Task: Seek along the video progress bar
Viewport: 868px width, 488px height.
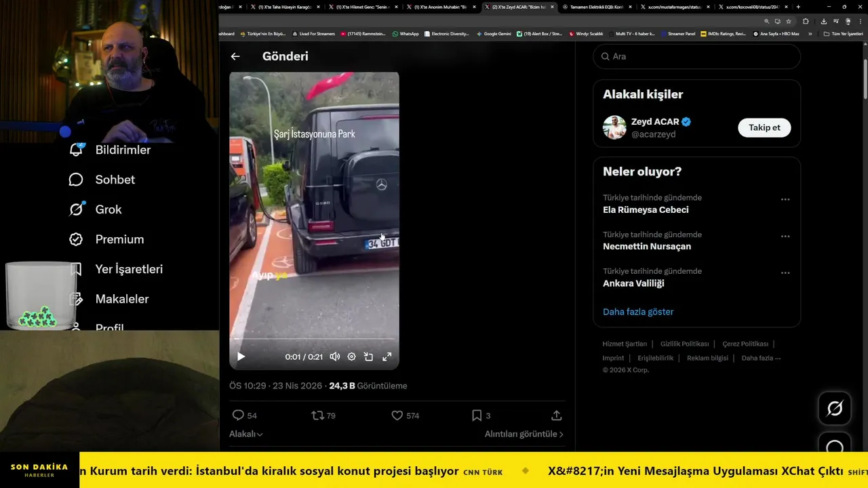Action: pos(314,339)
